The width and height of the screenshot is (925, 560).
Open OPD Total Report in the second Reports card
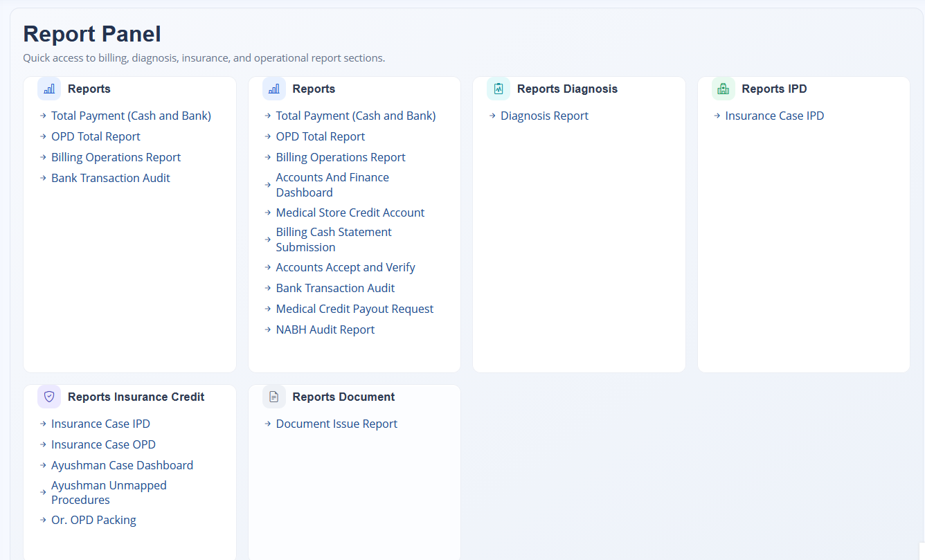[x=321, y=136]
